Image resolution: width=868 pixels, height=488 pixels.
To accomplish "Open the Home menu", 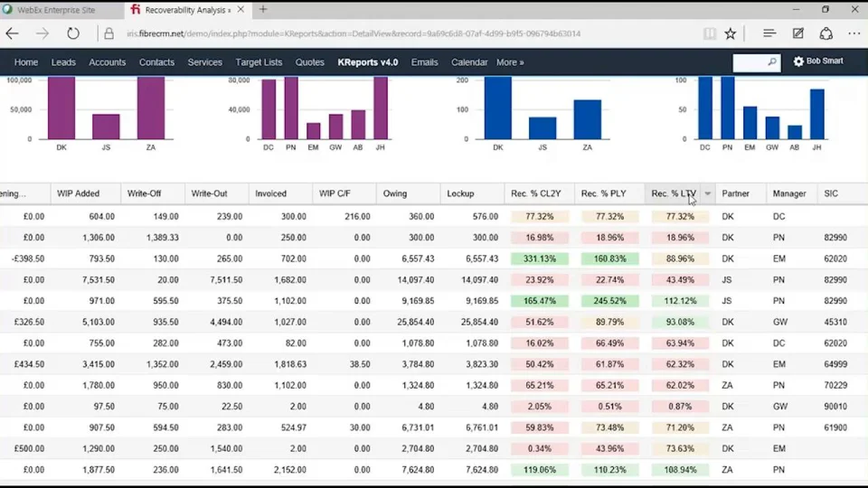I will click(x=26, y=62).
